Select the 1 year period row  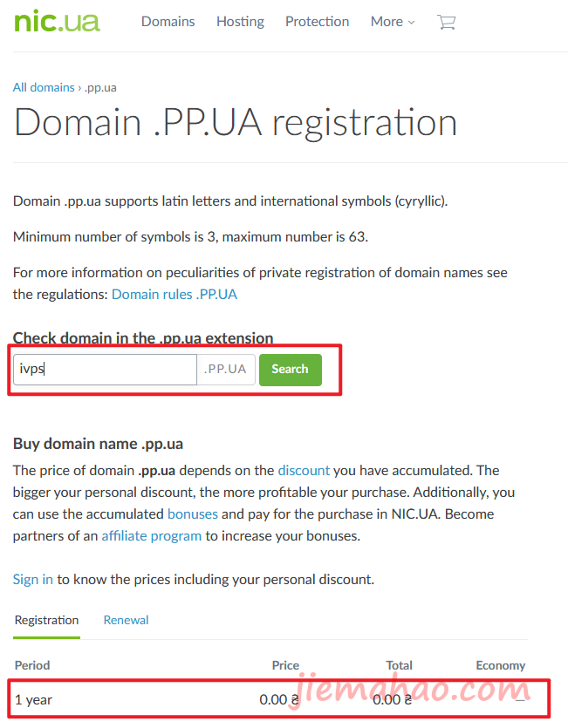pos(279,699)
